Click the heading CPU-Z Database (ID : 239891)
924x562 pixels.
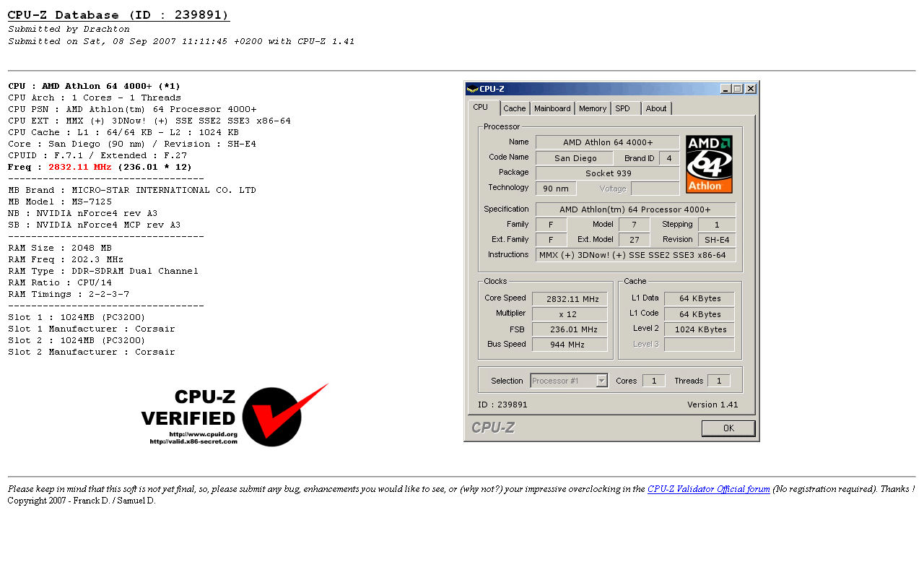pos(118,15)
